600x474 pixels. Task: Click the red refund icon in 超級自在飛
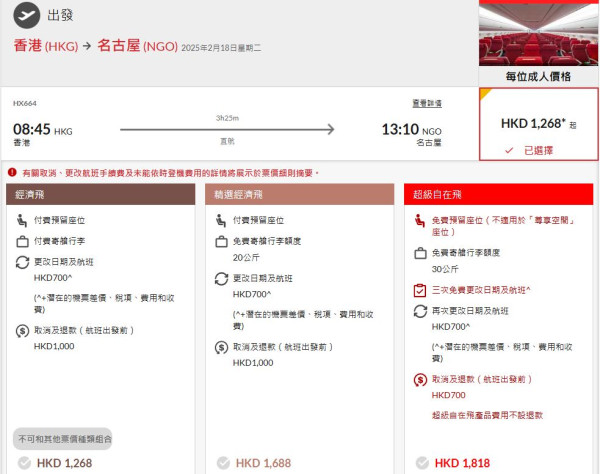tap(421, 379)
